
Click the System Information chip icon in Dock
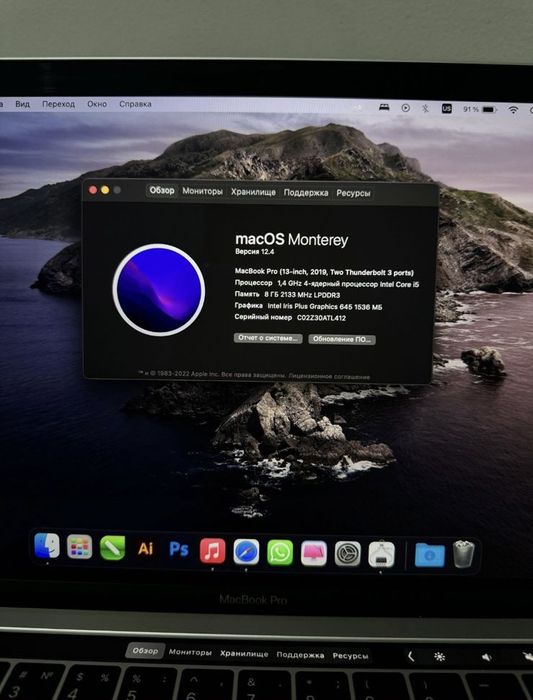click(381, 554)
